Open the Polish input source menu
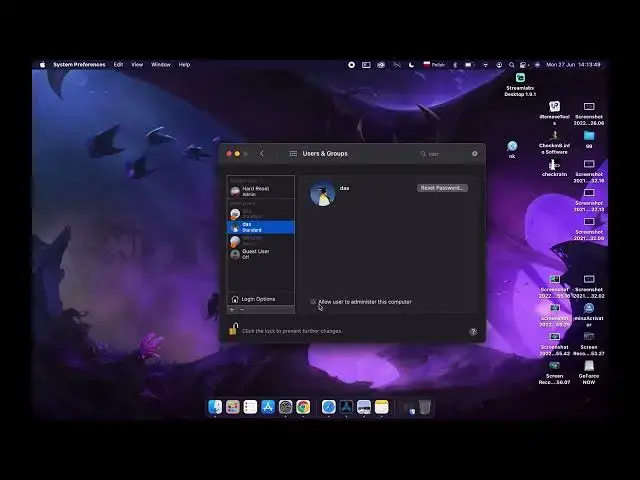640x480 pixels. (434, 64)
